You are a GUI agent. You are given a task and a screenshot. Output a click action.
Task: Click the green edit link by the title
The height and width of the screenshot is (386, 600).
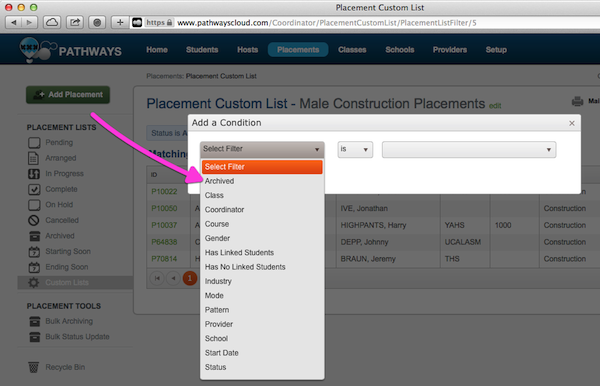click(x=495, y=106)
